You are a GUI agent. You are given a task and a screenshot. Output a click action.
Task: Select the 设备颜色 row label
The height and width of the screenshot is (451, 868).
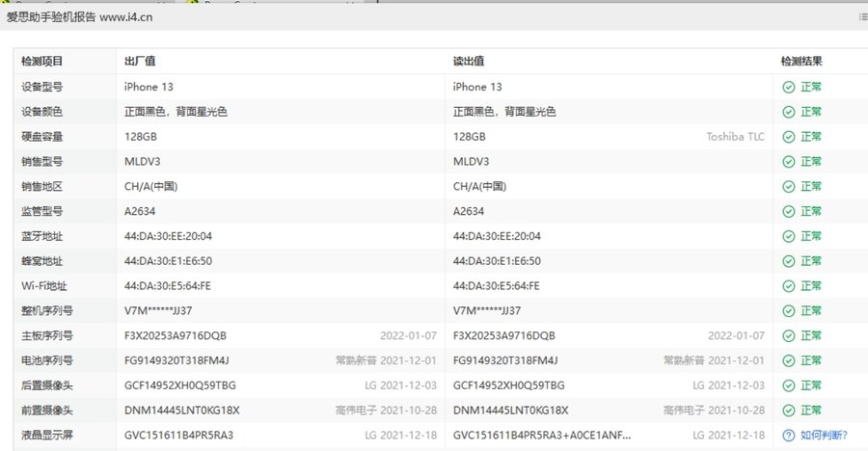42,112
